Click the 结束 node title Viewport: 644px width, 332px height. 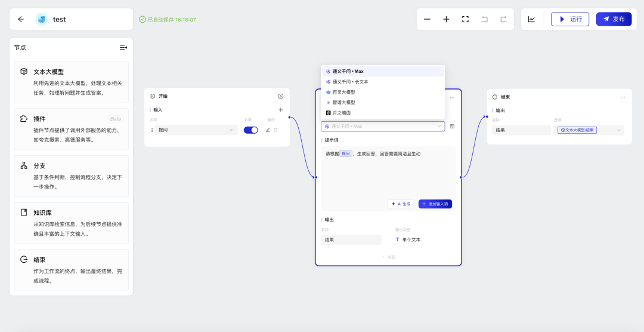click(x=506, y=97)
